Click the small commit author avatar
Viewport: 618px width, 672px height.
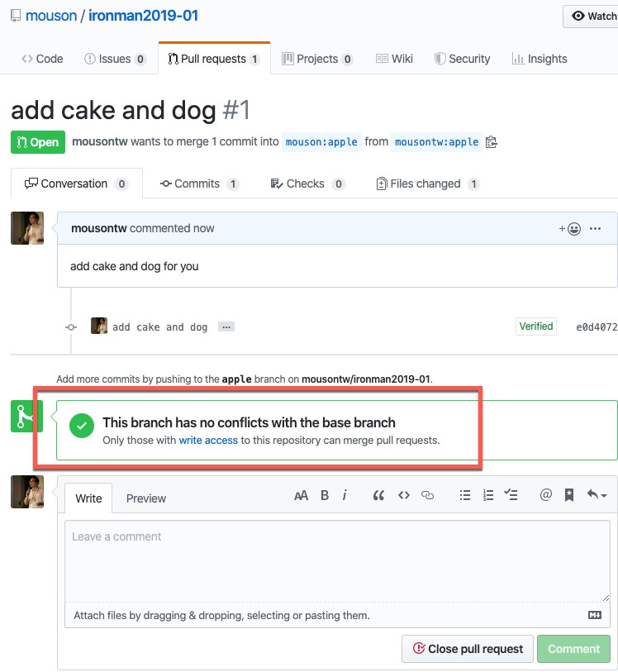pyautogui.click(x=99, y=326)
